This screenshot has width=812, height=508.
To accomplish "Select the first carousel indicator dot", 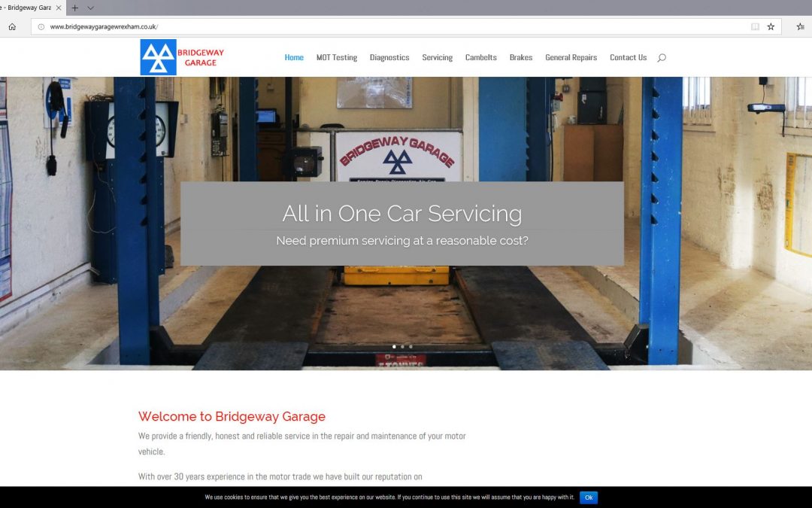I will pyautogui.click(x=394, y=347).
